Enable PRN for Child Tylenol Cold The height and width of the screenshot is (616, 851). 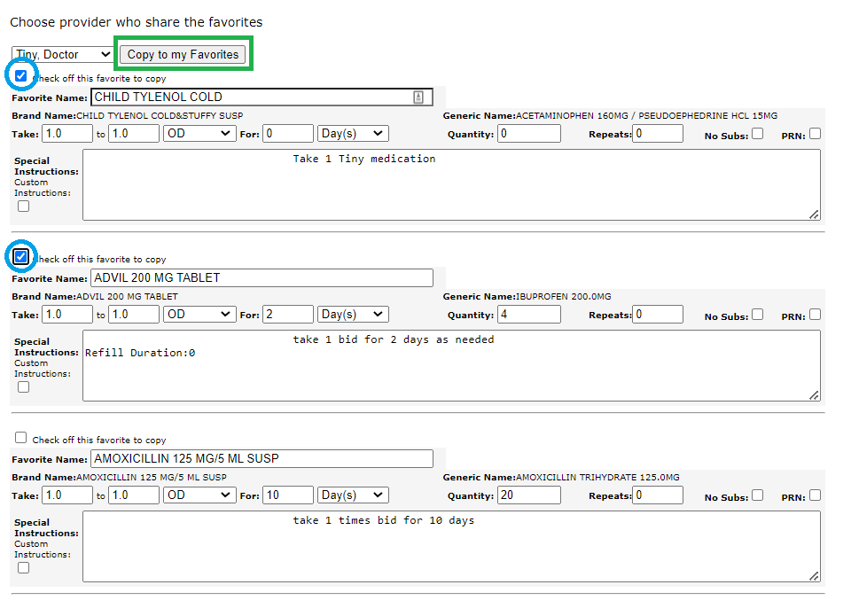click(815, 134)
